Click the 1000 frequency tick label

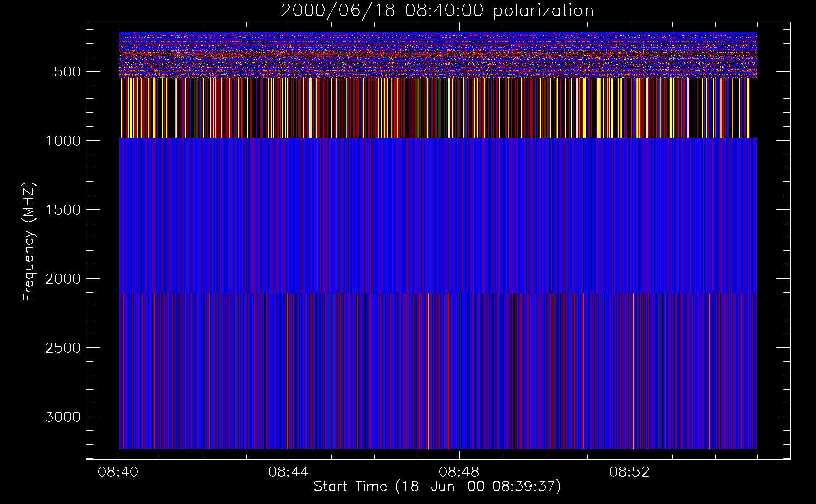63,141
